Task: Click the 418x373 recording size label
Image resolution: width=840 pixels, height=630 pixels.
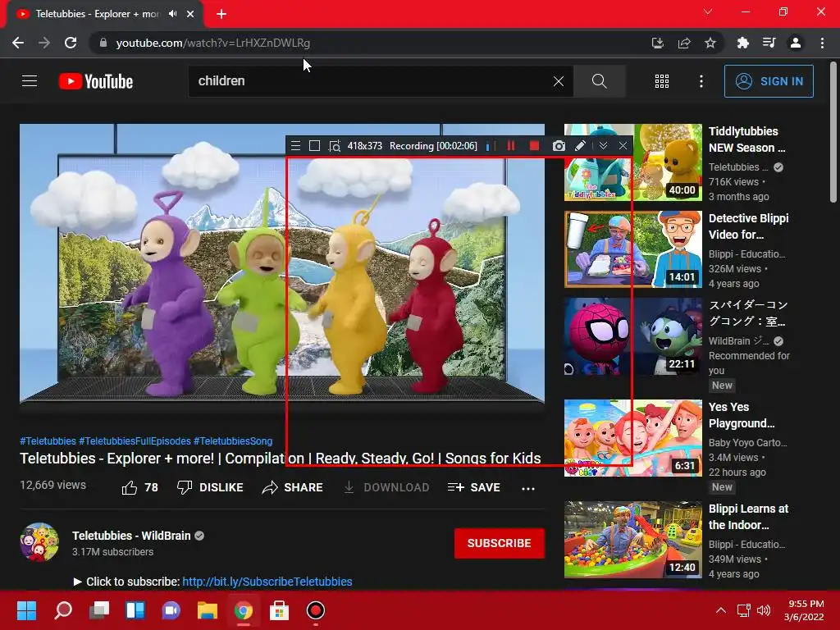Action: pos(365,146)
